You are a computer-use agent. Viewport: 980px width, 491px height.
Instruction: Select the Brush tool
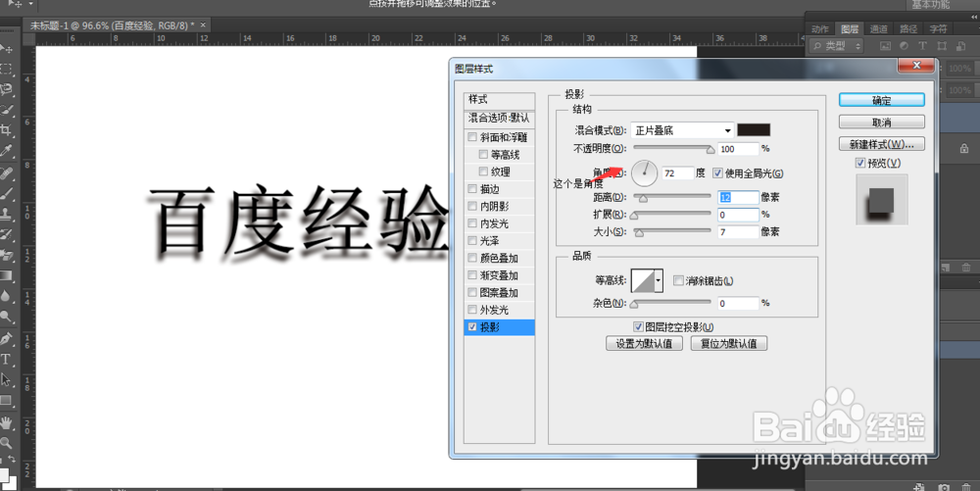[6, 194]
